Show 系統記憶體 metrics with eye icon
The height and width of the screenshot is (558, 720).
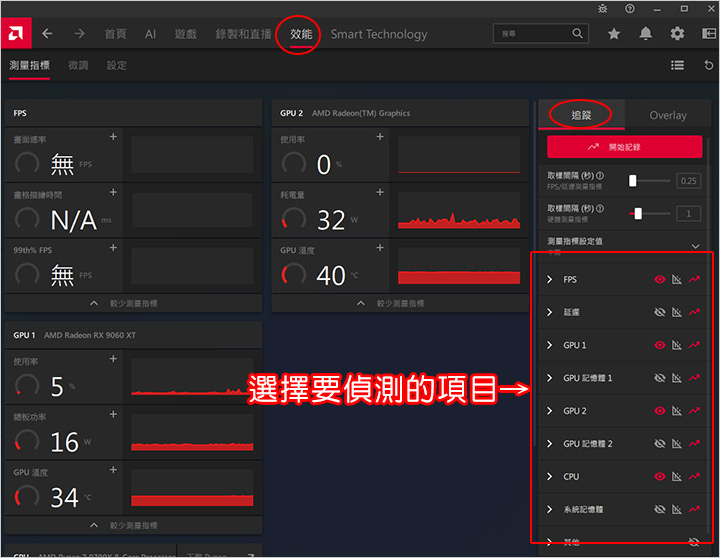[x=660, y=509]
